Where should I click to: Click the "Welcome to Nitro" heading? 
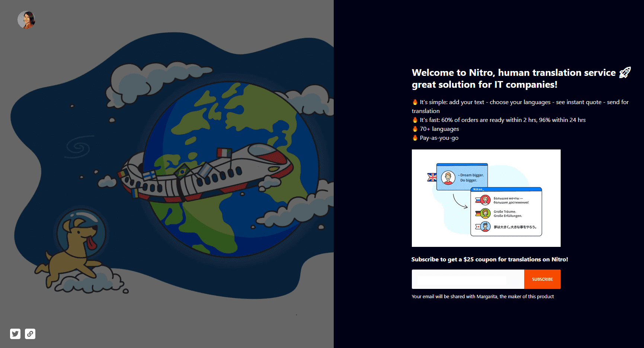click(513, 78)
